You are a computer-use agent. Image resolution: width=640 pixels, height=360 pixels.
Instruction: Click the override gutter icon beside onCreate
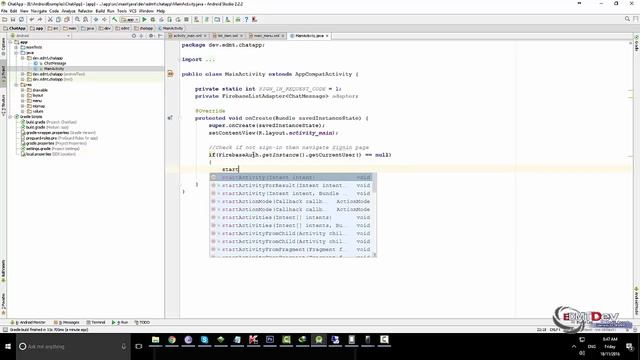click(170, 118)
